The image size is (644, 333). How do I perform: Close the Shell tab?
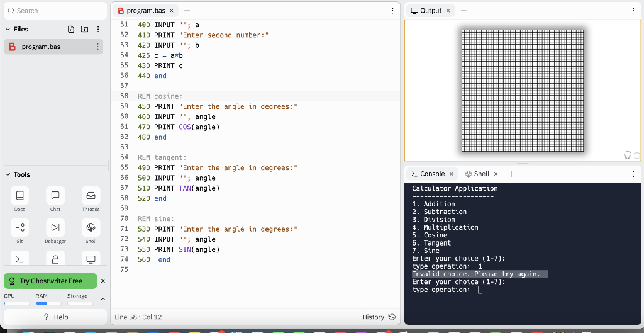coord(496,174)
